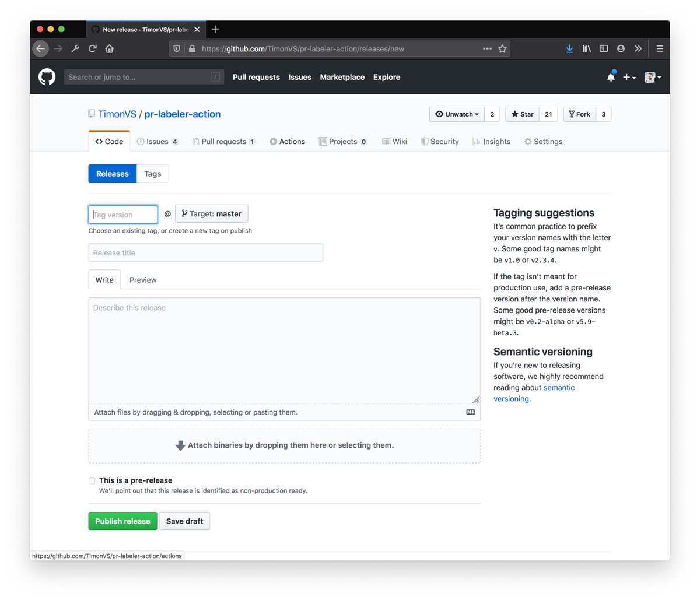Click the repository book icon
700x600 pixels.
tap(92, 114)
